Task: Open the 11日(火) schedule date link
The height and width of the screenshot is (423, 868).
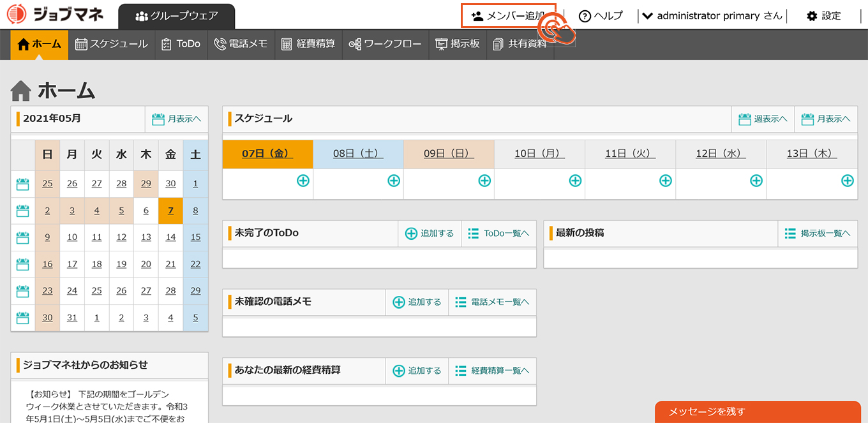Action: [630, 154]
